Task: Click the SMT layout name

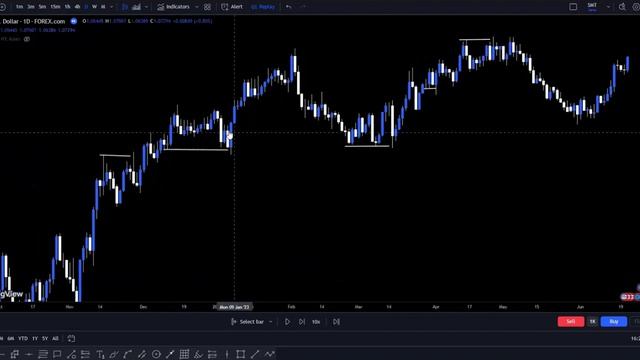Action: (x=592, y=6)
